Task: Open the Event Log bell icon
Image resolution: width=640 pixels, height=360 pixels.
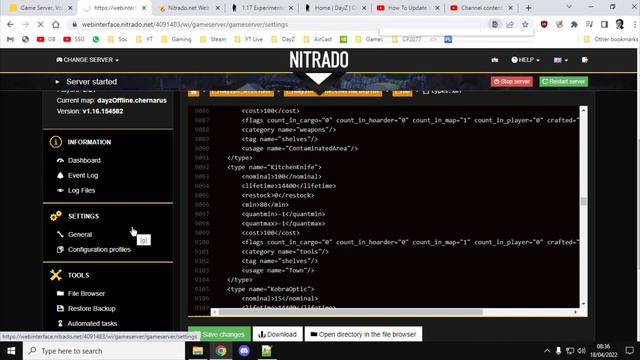Action: click(60, 176)
